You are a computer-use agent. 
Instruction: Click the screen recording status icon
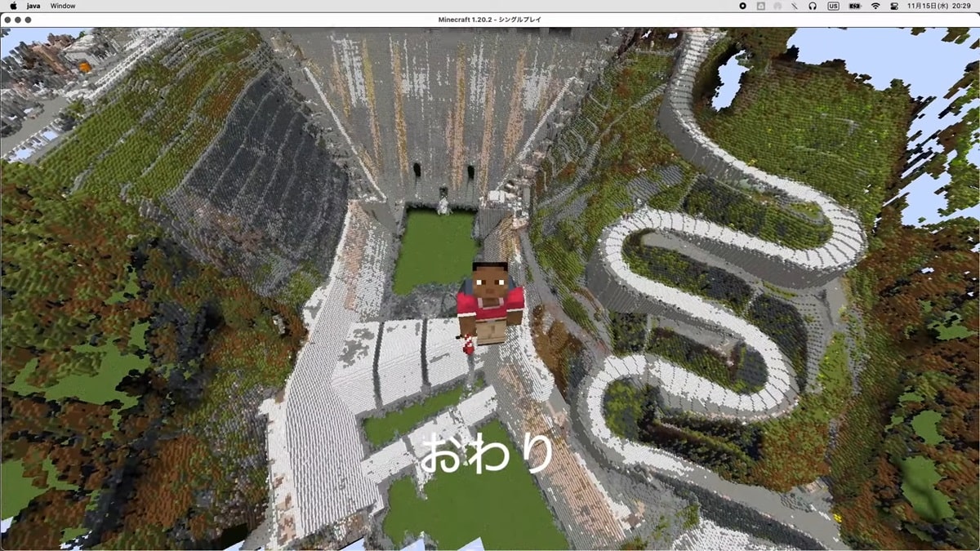pyautogui.click(x=742, y=6)
